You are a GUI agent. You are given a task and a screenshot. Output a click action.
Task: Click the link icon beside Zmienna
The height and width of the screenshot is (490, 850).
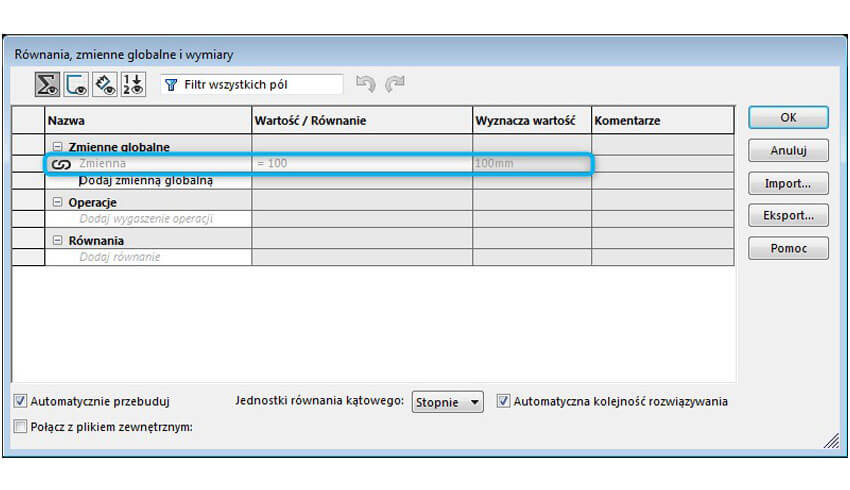point(61,164)
